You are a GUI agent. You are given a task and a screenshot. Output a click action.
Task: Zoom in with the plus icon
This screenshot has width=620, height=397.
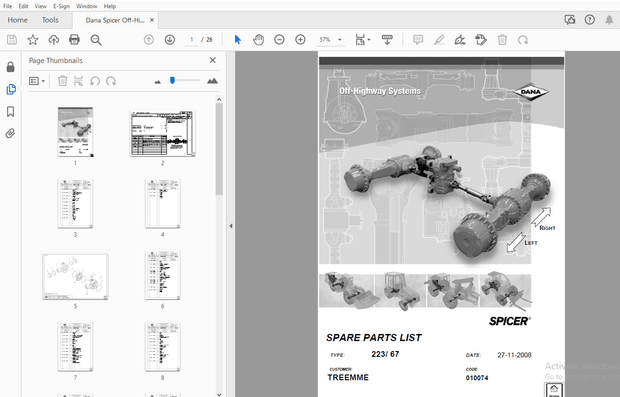pyautogui.click(x=300, y=40)
